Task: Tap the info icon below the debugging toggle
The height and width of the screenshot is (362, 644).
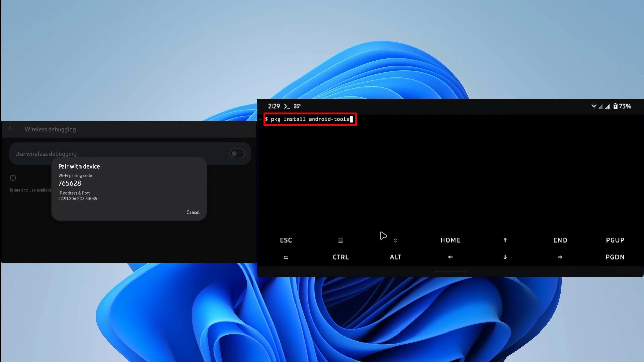Action: [x=13, y=178]
